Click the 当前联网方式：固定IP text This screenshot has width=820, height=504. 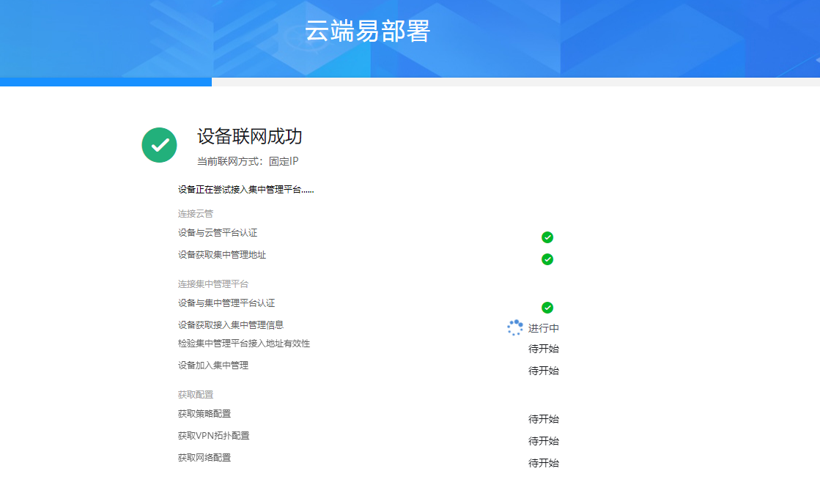[248, 161]
